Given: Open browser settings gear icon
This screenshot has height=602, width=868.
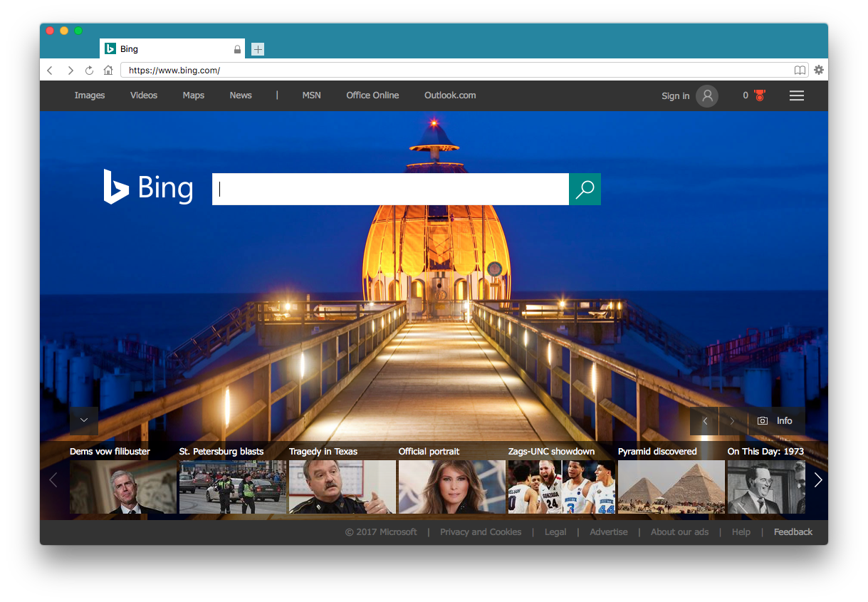Looking at the screenshot, I should [819, 70].
